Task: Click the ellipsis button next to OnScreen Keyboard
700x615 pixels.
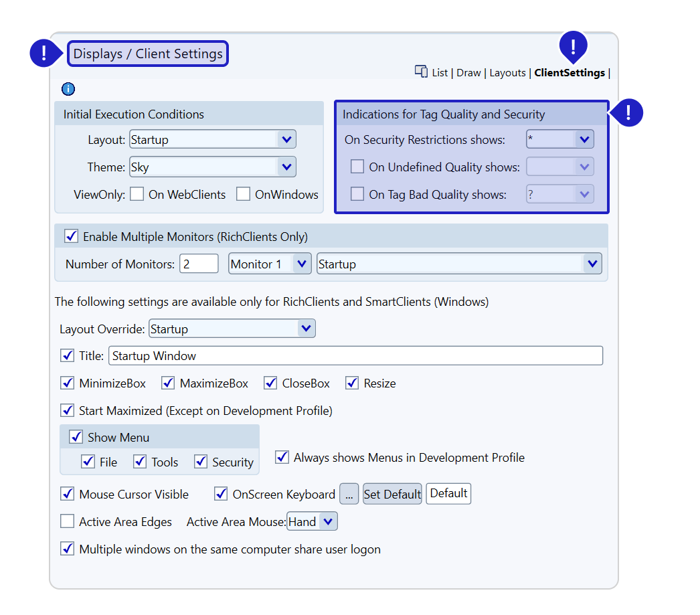Action: [349, 495]
